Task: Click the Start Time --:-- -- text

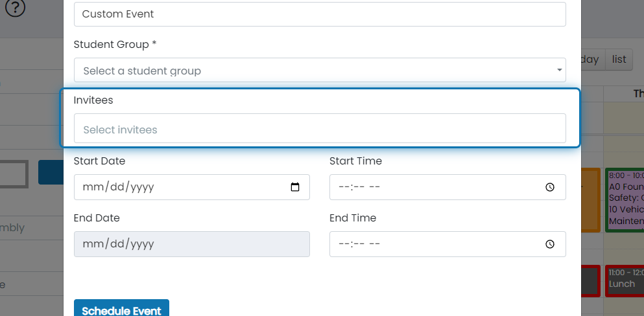Action: click(359, 187)
